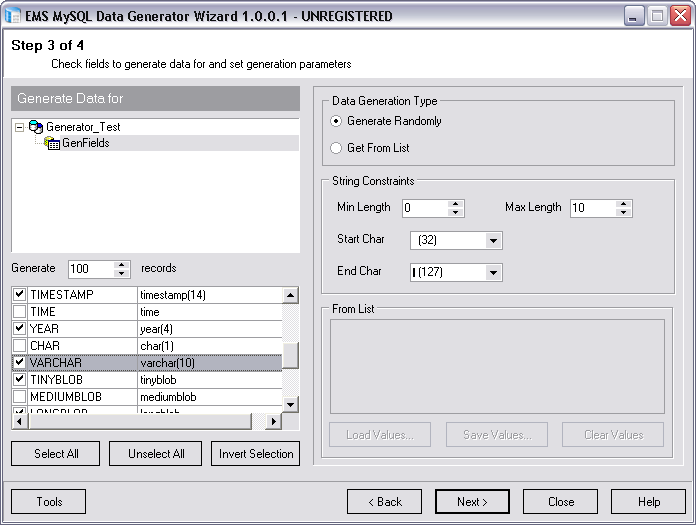The width and height of the screenshot is (696, 525).
Task: Uncheck the TINYBLOB field checkbox
Action: click(20, 379)
